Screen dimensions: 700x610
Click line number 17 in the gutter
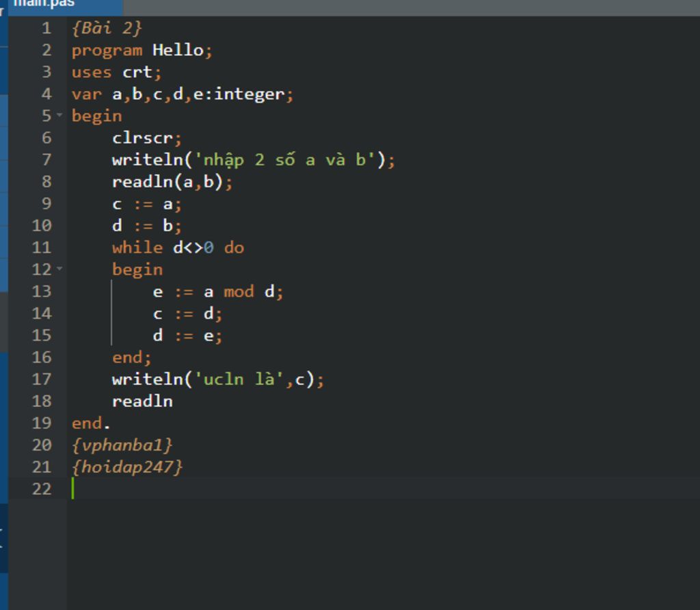click(x=42, y=379)
